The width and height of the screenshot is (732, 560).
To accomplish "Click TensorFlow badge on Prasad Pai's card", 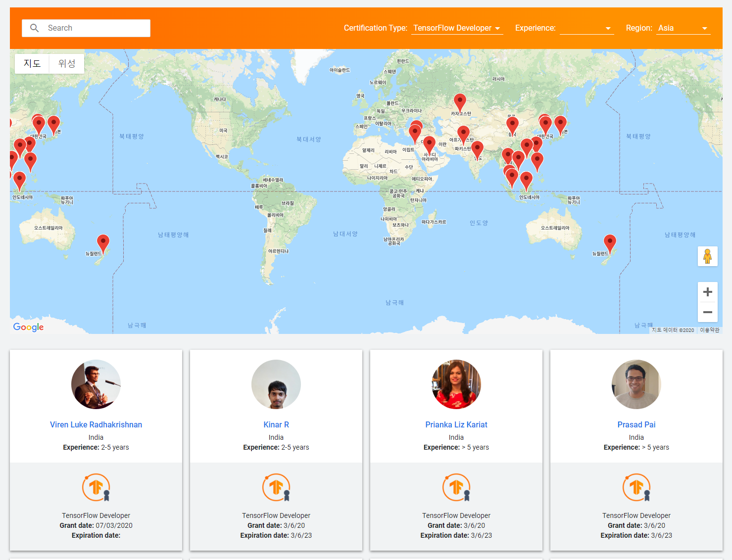I will click(636, 488).
